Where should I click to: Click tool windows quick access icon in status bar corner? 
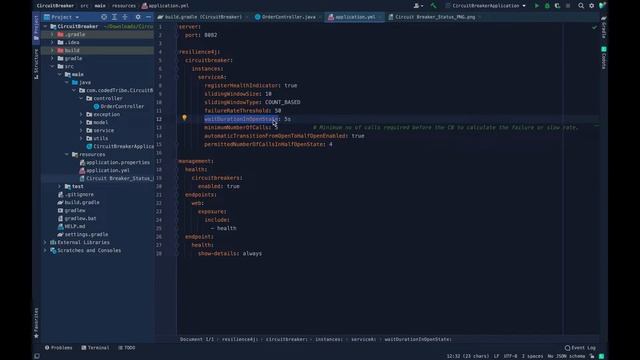pos(37,356)
